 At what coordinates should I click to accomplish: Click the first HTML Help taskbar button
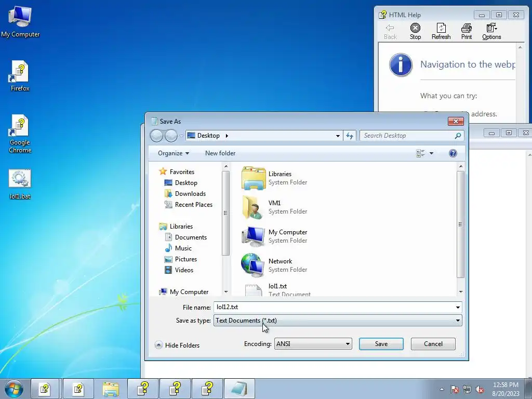45,389
